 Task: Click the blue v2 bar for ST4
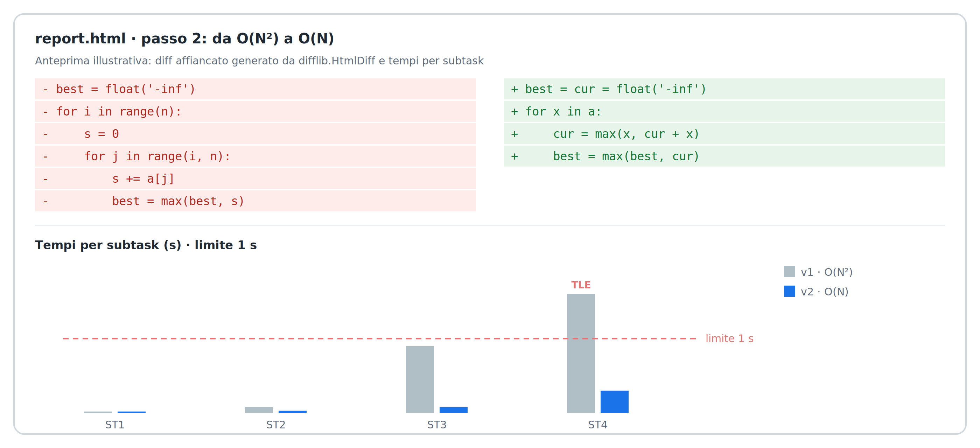coord(614,401)
